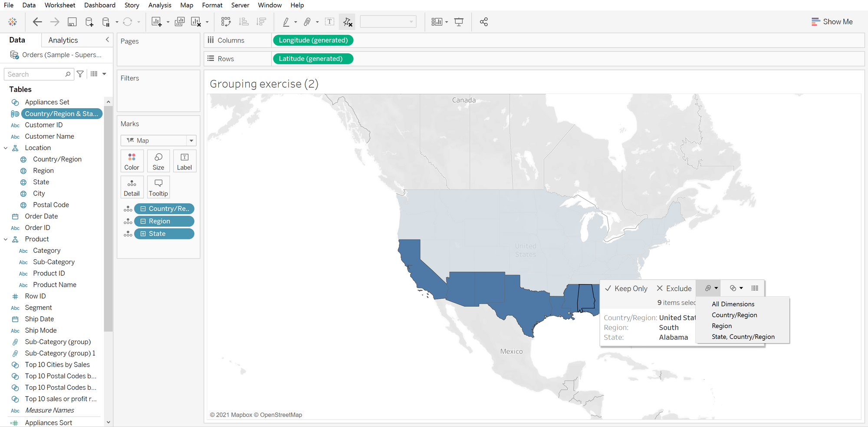Viewport: 868px width, 427px height.
Task: Open the Analysis menu
Action: tap(159, 5)
